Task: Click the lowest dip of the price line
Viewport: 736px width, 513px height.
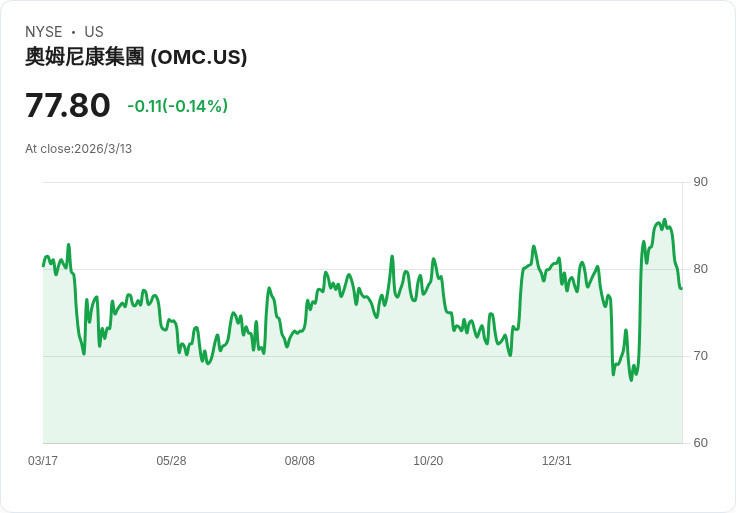Action: [x=631, y=380]
